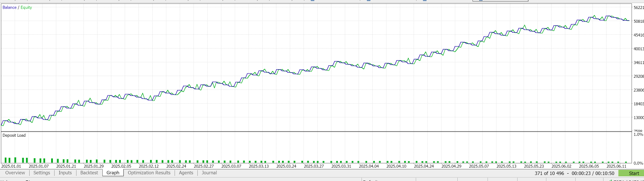Click the green Start button

click(631, 173)
